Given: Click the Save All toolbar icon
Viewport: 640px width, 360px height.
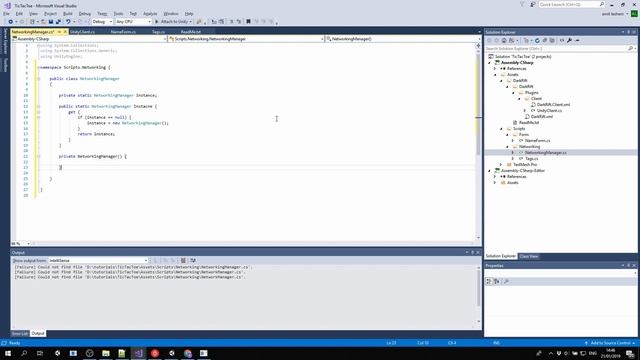Looking at the screenshot, I should click(58, 22).
